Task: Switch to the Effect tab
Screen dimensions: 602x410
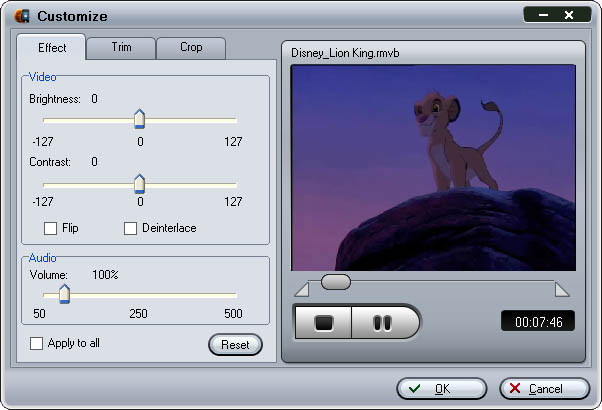Action: tap(52, 48)
